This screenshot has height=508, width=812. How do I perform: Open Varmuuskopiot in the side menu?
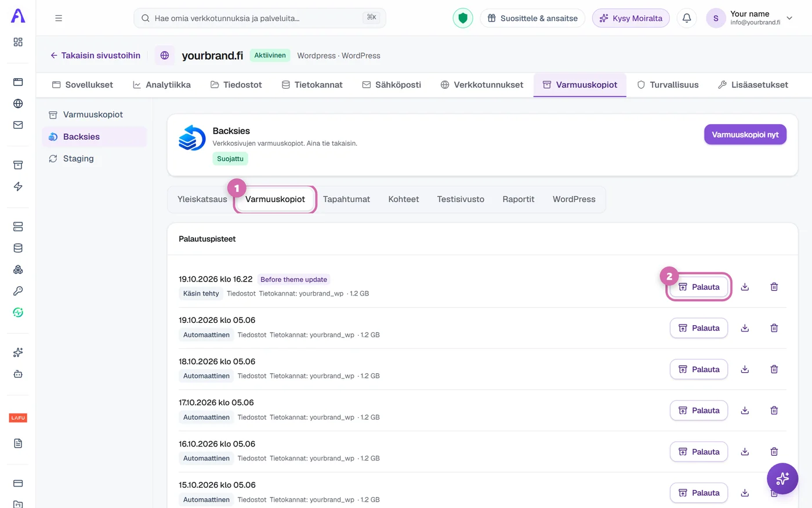point(94,114)
